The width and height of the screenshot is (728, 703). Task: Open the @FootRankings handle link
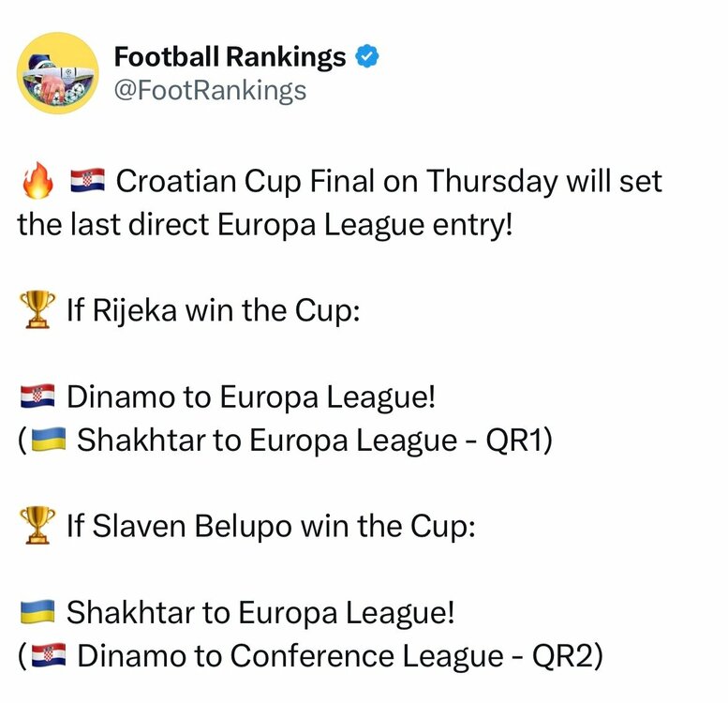210,90
